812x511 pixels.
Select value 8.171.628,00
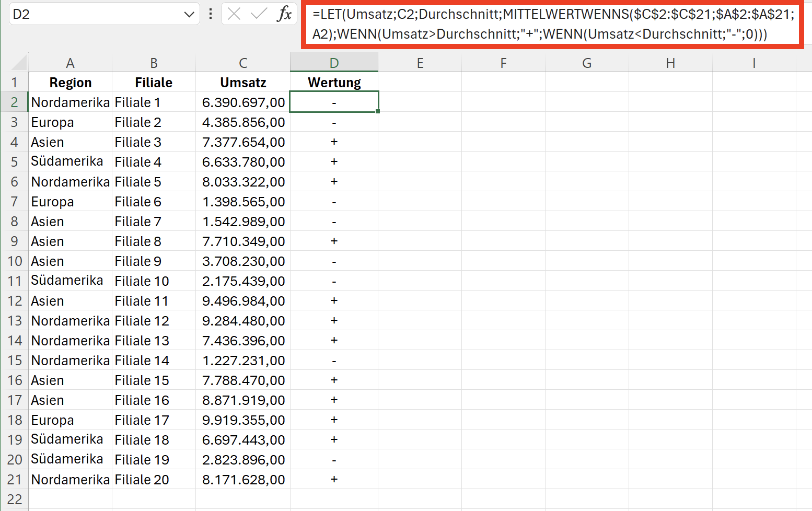(x=243, y=479)
